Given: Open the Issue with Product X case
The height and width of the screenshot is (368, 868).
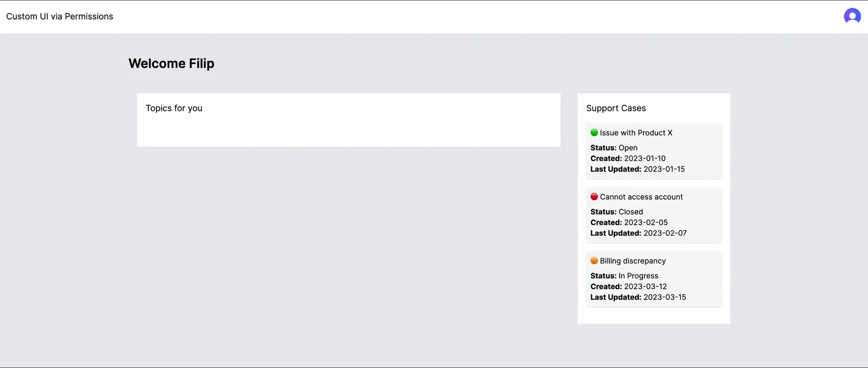Looking at the screenshot, I should tap(636, 133).
